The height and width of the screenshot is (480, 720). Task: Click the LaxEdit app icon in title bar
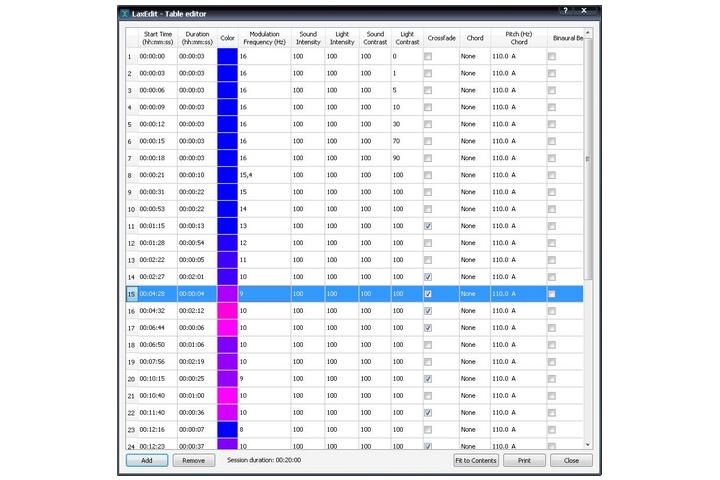[124, 15]
